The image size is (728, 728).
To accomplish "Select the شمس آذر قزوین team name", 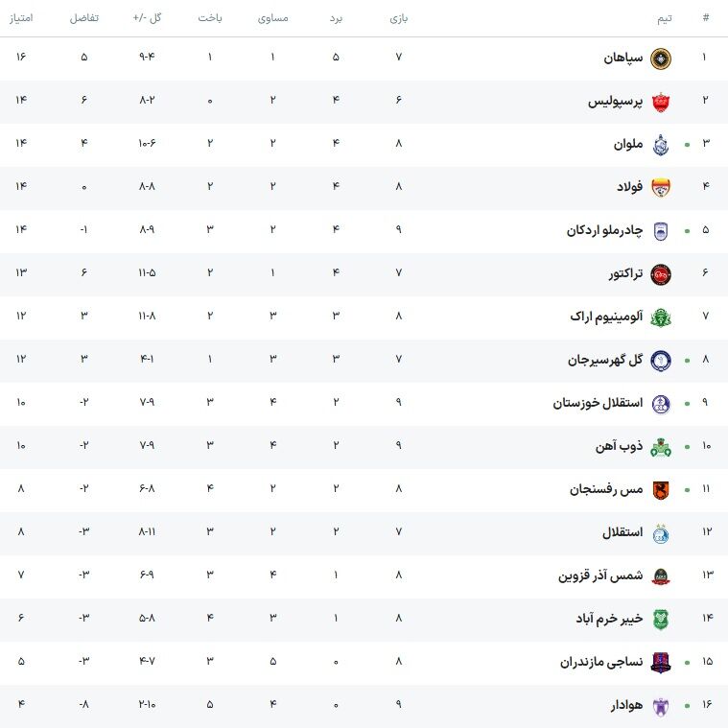I will [x=600, y=575].
